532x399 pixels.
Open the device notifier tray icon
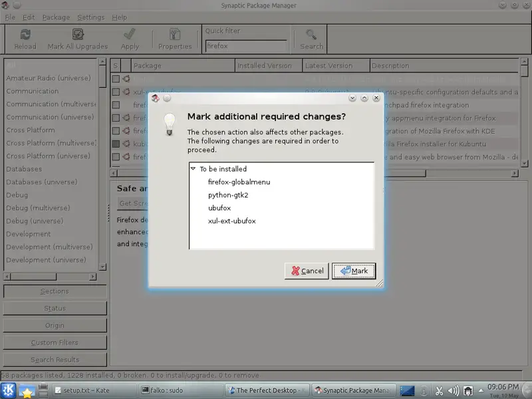coord(468,391)
